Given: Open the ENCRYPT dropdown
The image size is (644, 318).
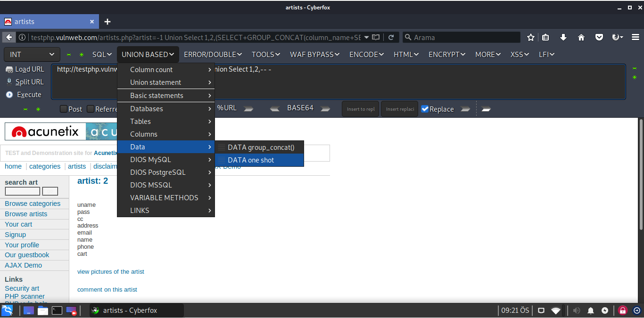Looking at the screenshot, I should click(x=447, y=55).
